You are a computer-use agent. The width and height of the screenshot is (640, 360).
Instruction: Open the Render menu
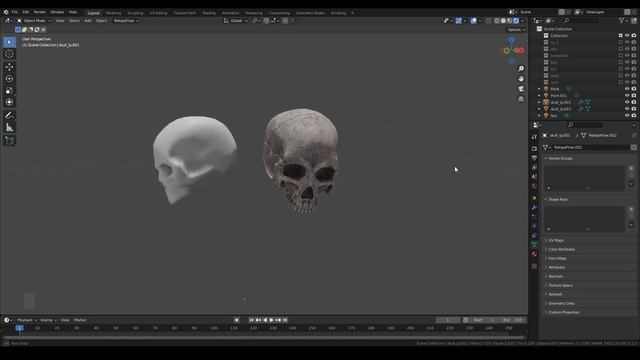point(40,12)
